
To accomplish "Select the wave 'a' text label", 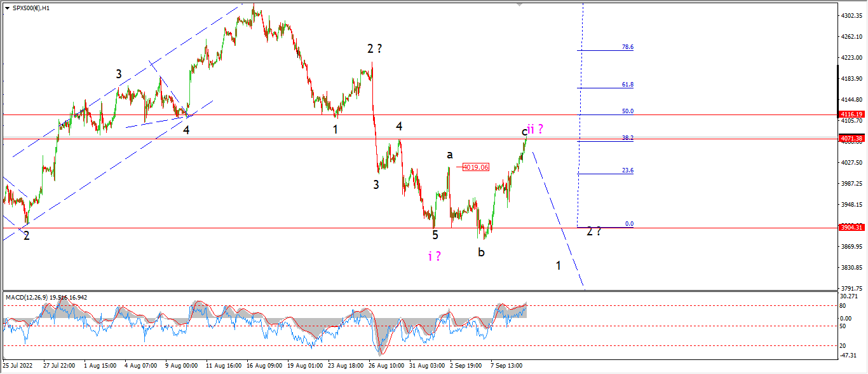I will [449, 155].
